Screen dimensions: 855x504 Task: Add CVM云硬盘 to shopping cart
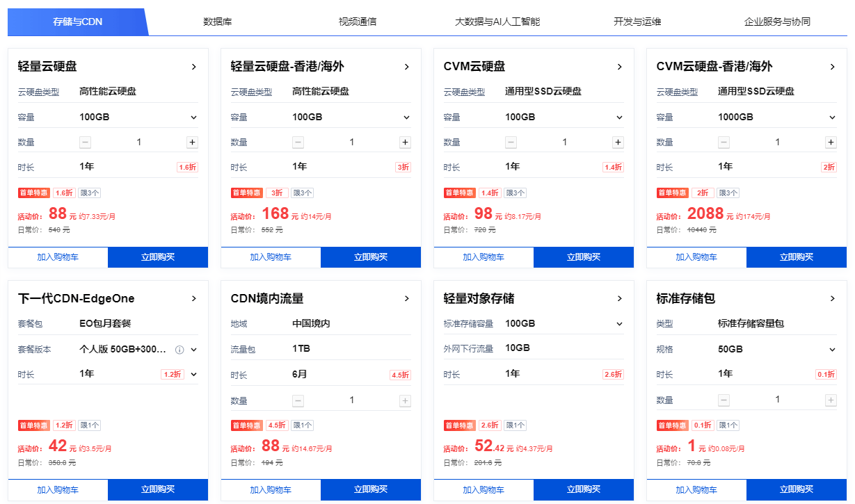click(x=484, y=257)
